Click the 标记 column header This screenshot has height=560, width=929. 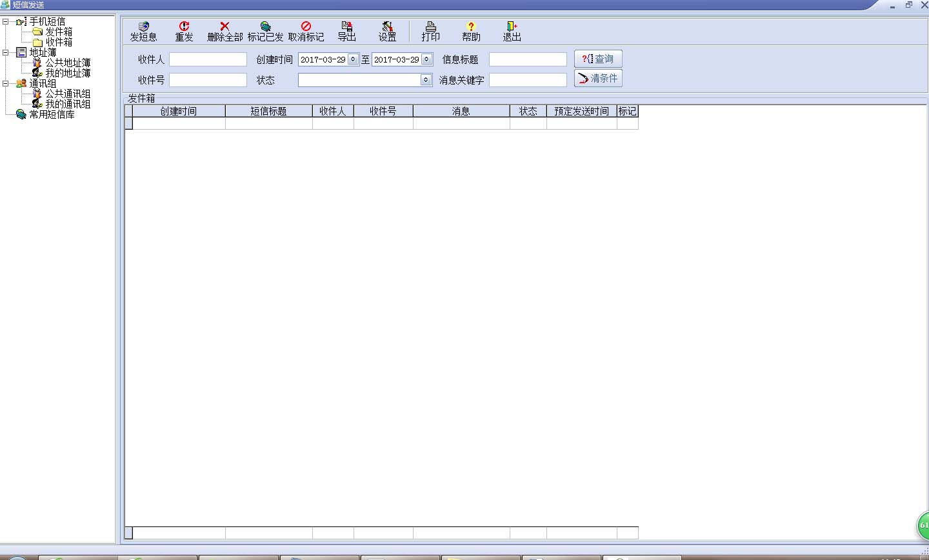(628, 111)
